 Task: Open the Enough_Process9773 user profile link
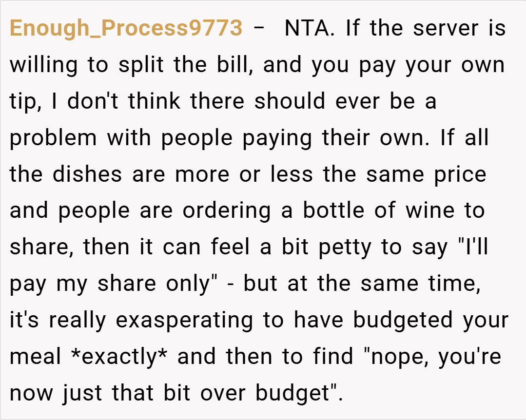pos(126,29)
